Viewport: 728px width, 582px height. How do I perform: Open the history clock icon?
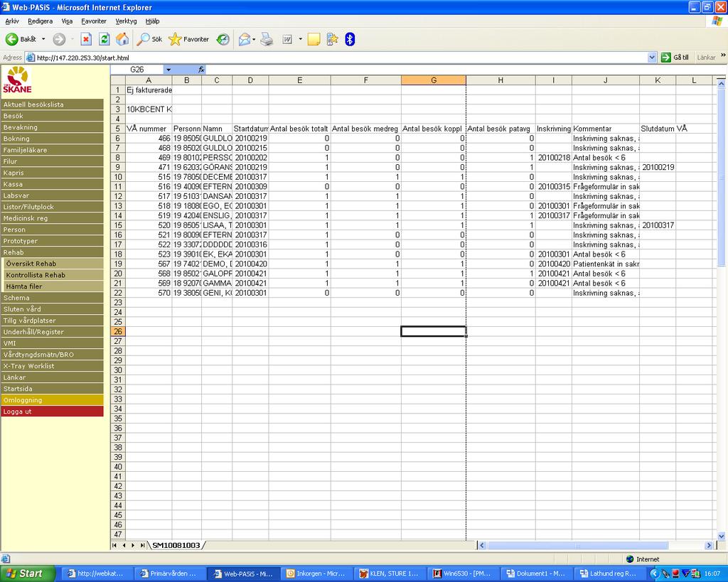tap(223, 40)
